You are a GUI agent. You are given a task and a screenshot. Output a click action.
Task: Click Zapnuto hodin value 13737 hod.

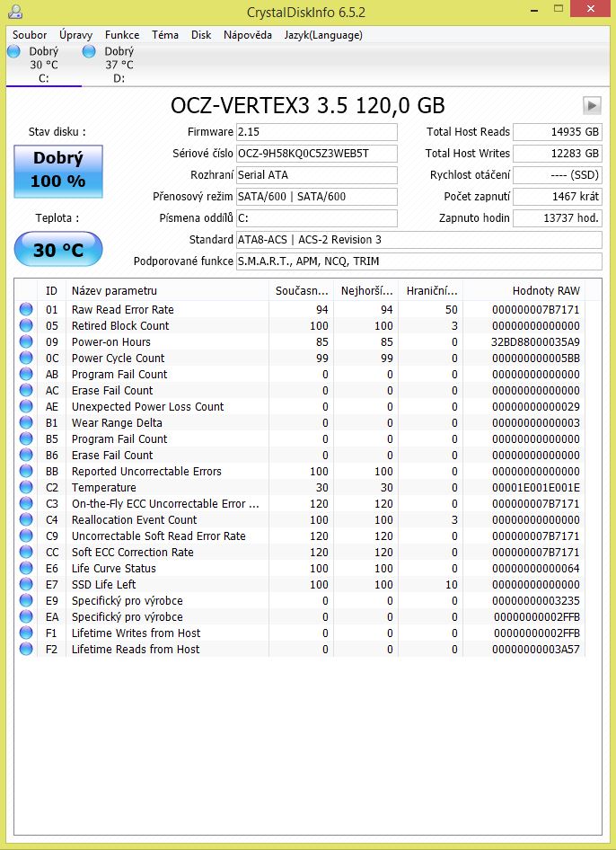(x=558, y=218)
